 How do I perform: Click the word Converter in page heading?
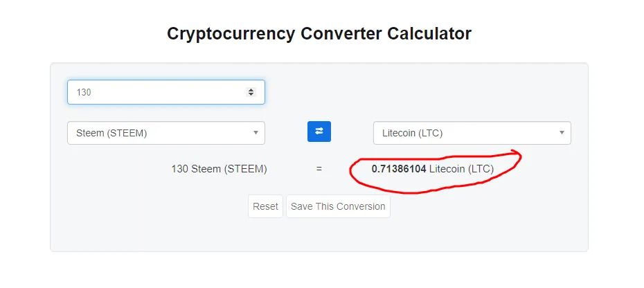tap(341, 34)
